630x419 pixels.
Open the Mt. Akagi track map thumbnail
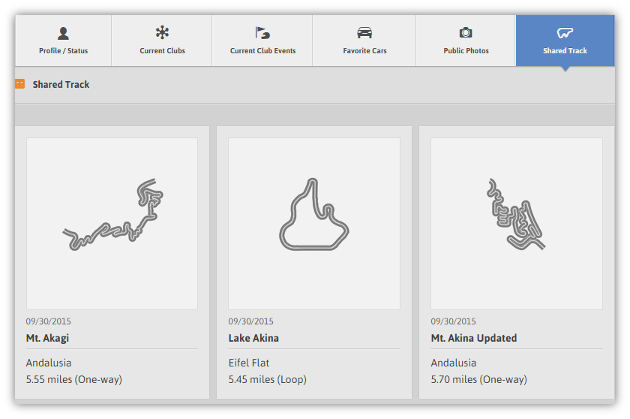112,223
